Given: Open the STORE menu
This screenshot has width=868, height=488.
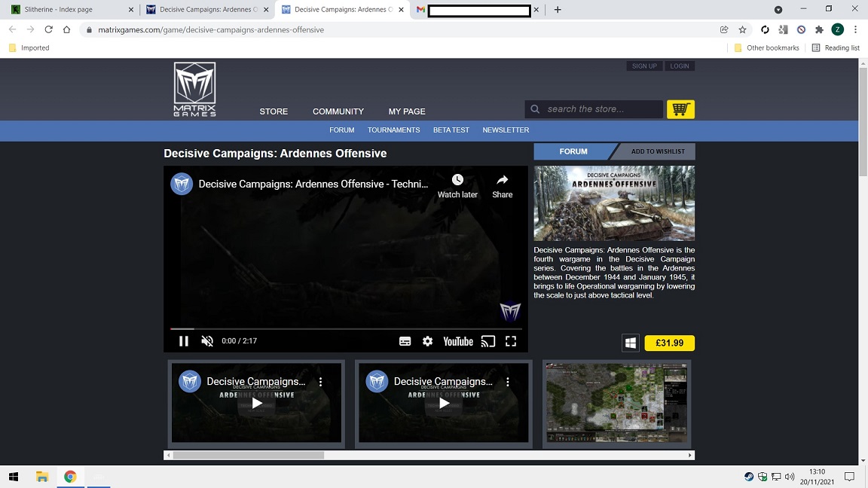Looking at the screenshot, I should click(x=274, y=111).
